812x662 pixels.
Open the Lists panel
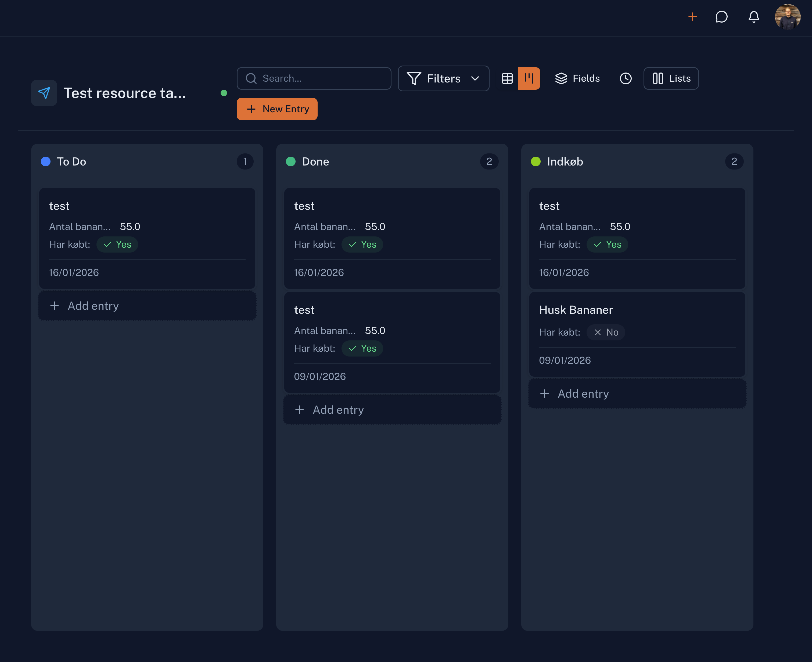pyautogui.click(x=670, y=78)
